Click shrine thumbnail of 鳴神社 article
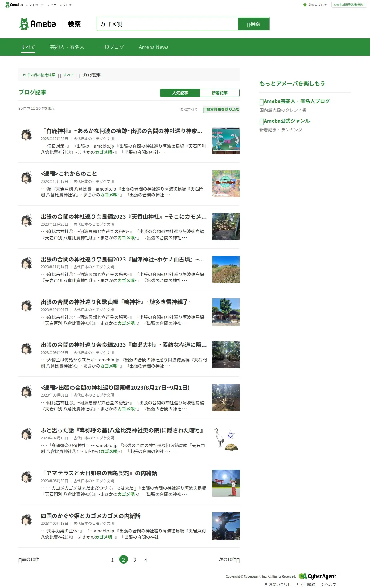 click(226, 312)
